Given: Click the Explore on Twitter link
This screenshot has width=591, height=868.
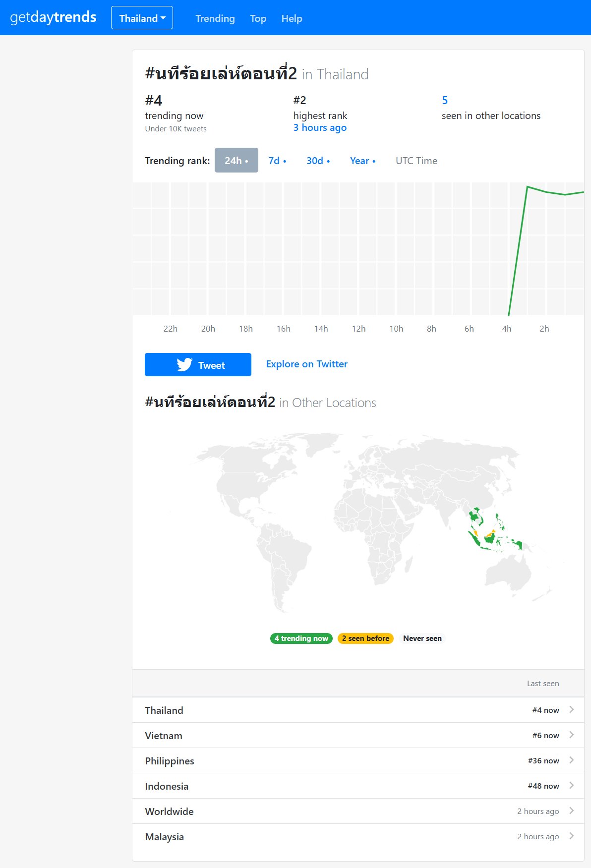Looking at the screenshot, I should pyautogui.click(x=306, y=364).
